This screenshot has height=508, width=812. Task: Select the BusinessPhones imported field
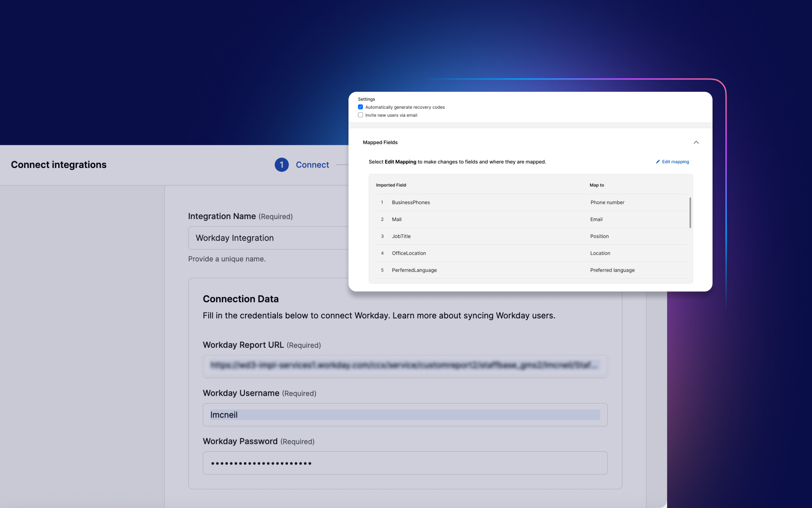tap(411, 202)
